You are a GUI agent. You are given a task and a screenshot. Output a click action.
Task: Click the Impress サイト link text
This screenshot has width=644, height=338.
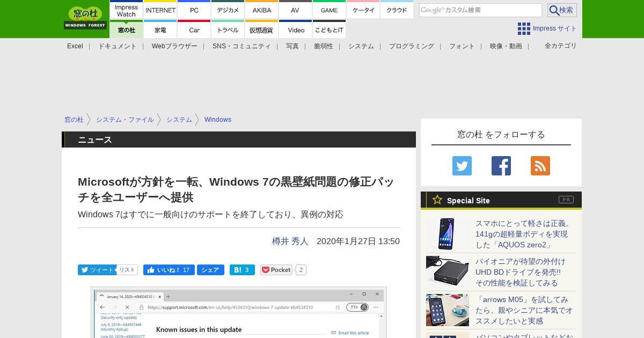[x=555, y=28]
